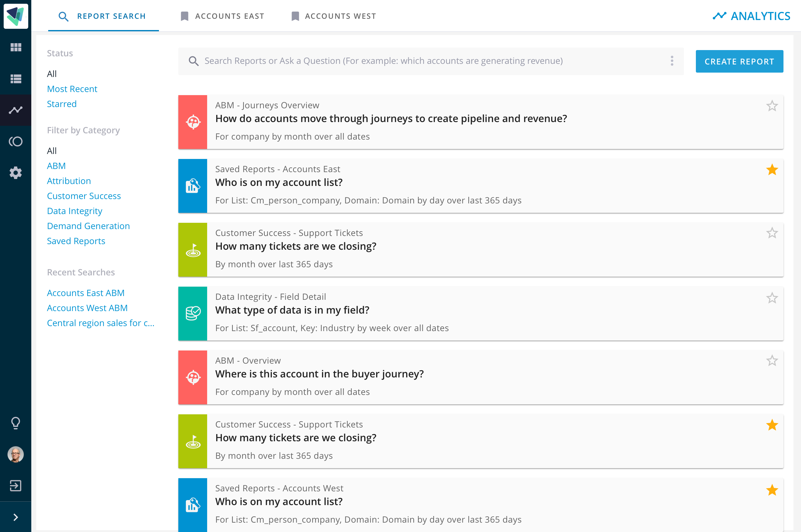This screenshot has height=532, width=801.
Task: Select Starred filter in status sidebar
Action: point(62,103)
